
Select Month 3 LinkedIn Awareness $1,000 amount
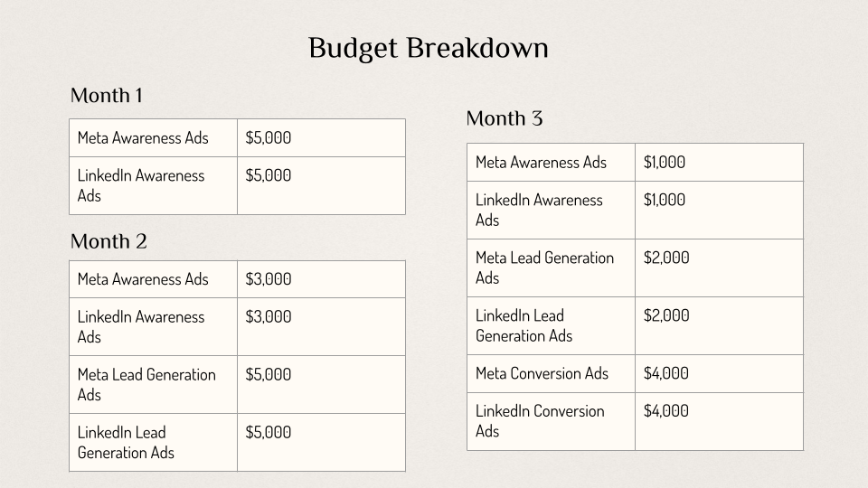pos(665,201)
